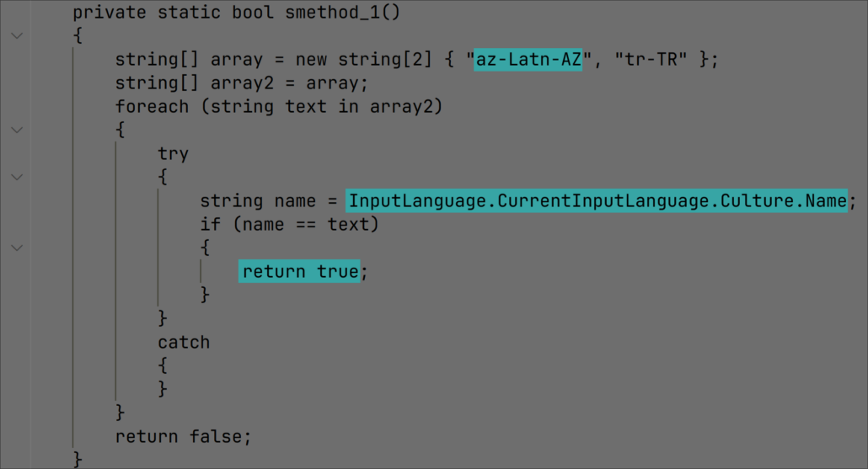The image size is (868, 469).
Task: Click the name variable in its declaration
Action: tap(294, 201)
